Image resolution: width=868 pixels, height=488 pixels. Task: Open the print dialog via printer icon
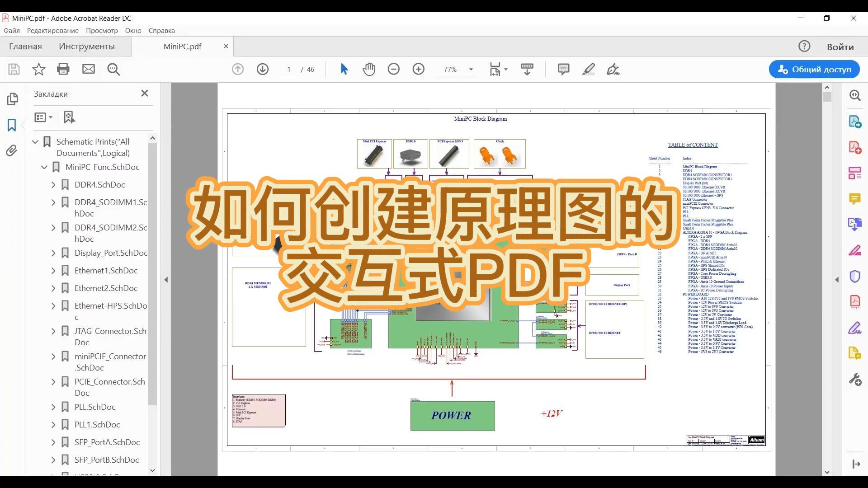[63, 69]
